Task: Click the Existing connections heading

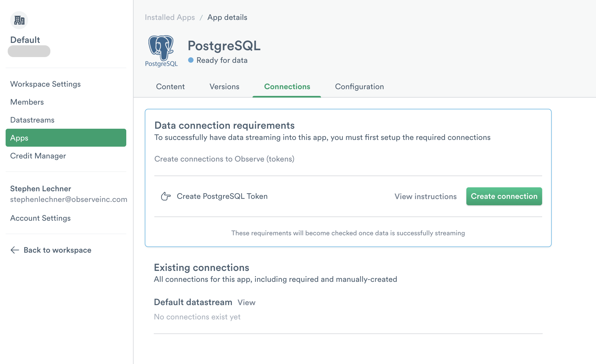Action: (x=201, y=268)
